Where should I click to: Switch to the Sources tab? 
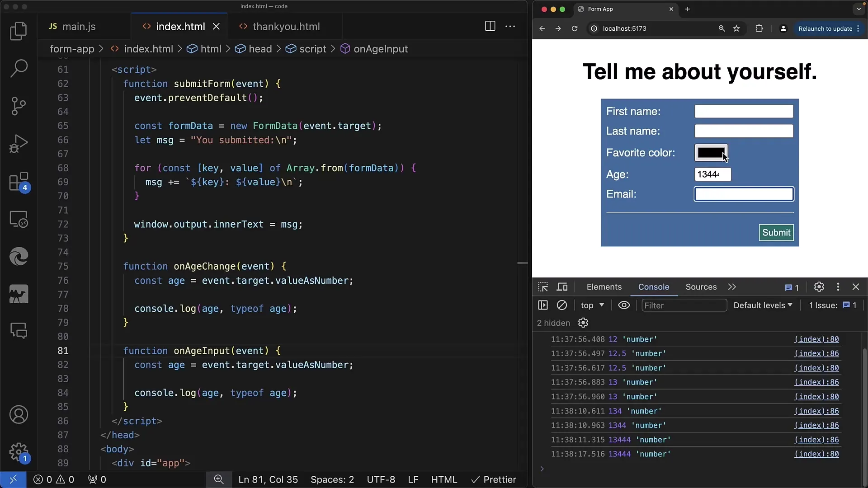tap(701, 286)
